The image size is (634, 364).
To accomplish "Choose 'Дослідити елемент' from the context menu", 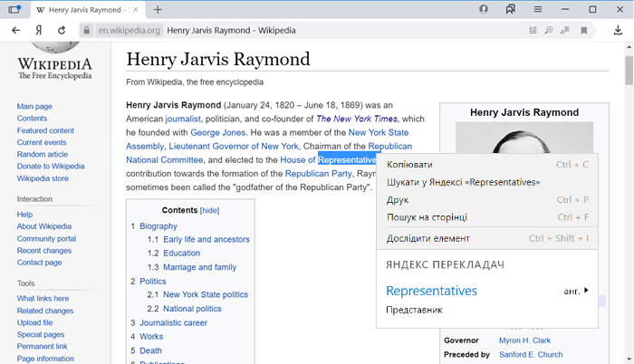I will pos(487,239).
